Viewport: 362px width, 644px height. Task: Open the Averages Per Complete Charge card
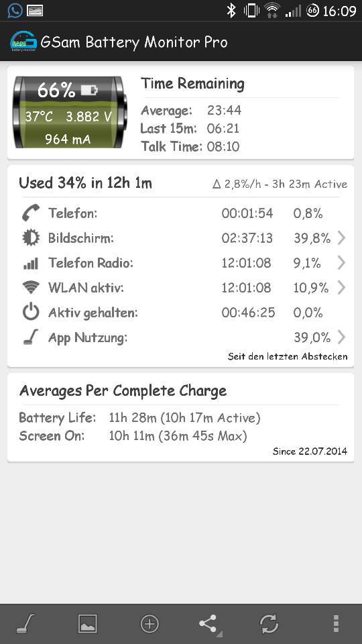click(180, 417)
